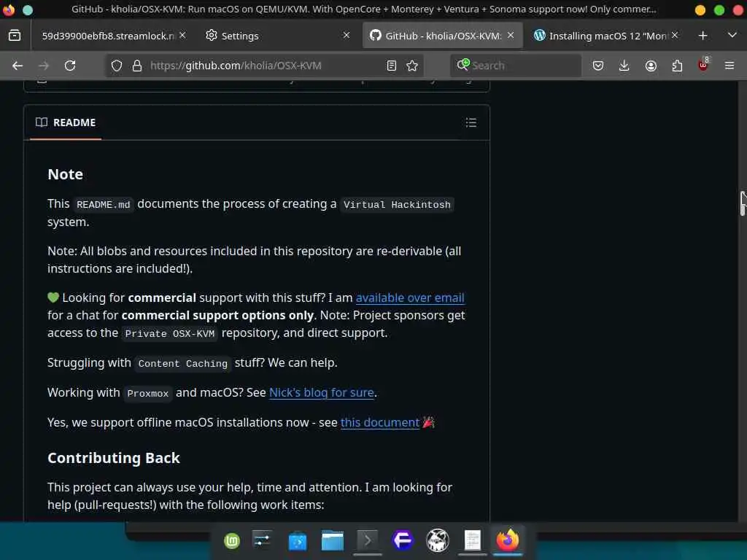Click the Virtual Hackintosh code text
The width and height of the screenshot is (747, 560).
coord(397,205)
